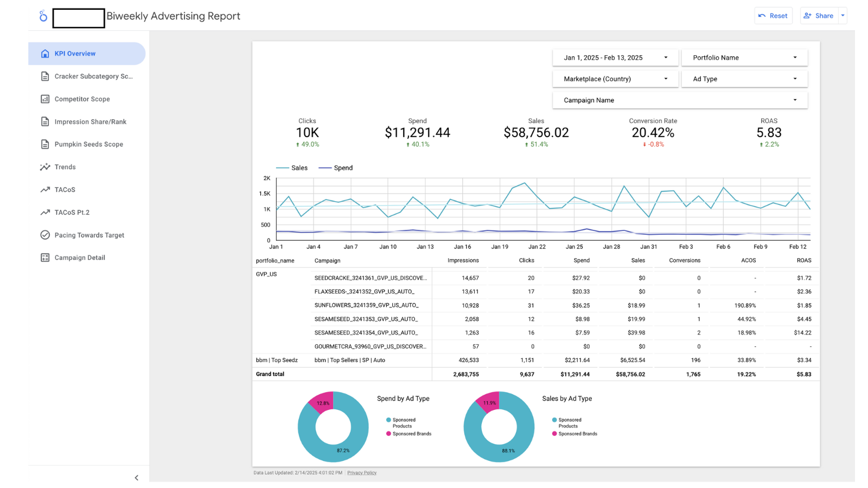Open the Competitor Scope report page
868x488 pixels.
(45, 99)
